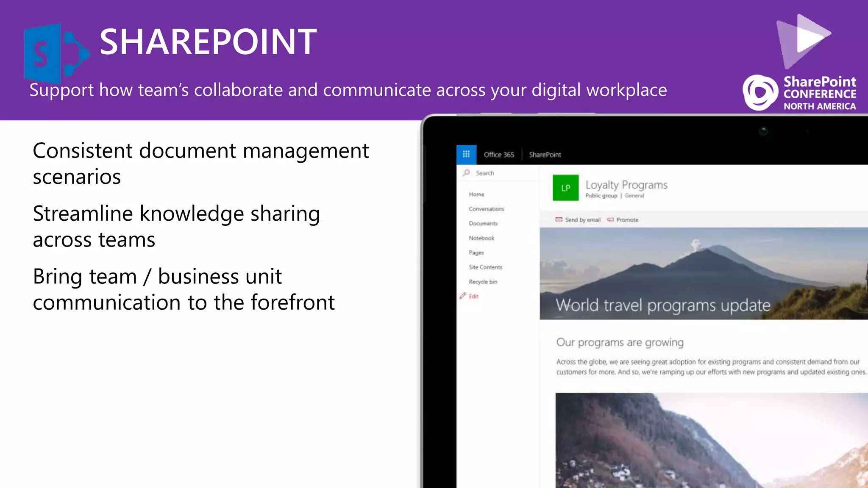Screen dimensions: 868x488
Task: Focus the Search input field
Action: coord(498,173)
